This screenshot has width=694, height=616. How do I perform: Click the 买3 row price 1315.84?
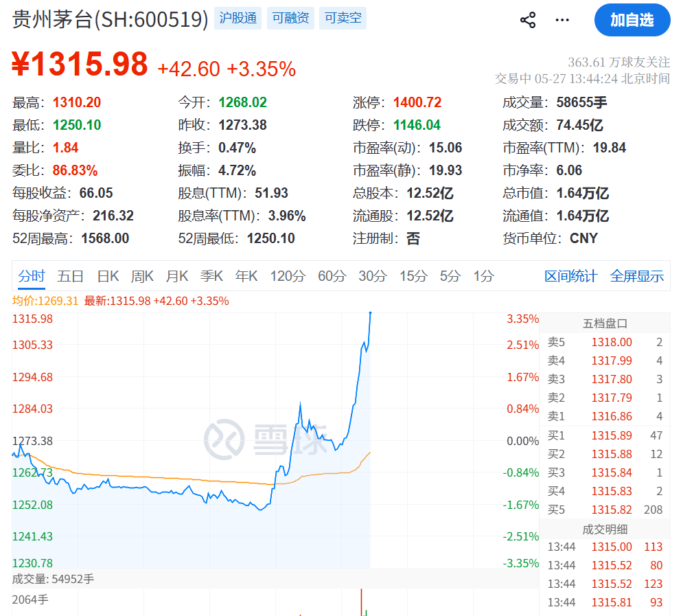coord(612,473)
